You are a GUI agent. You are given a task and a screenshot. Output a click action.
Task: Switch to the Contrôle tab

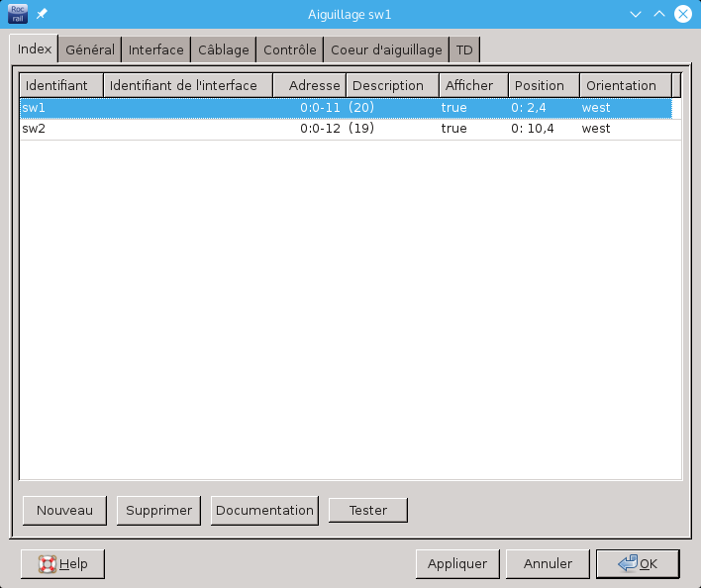point(290,49)
